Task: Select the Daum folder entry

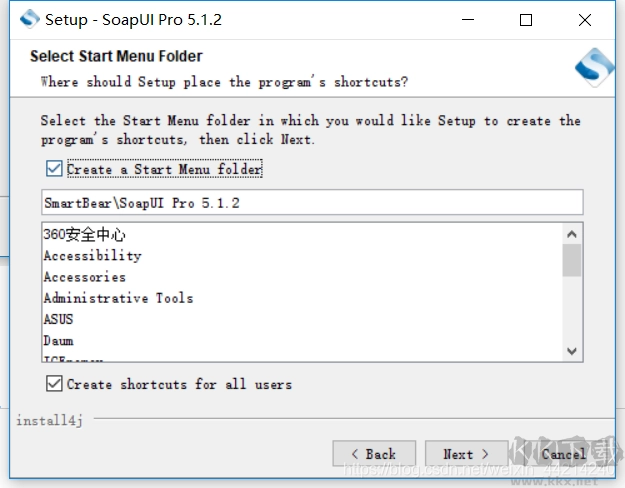Action: 58,340
